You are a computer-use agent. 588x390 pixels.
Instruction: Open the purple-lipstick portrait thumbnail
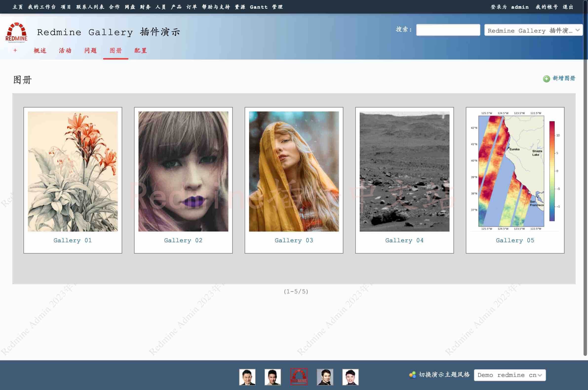[183, 171]
